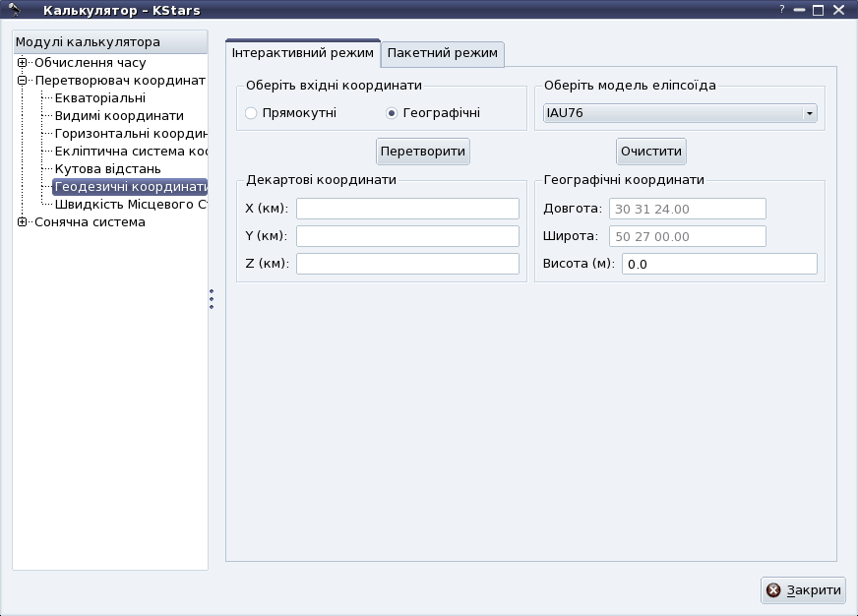Click the KStars app icon in title bar
Viewport: 858px width, 616px height.
14,10
